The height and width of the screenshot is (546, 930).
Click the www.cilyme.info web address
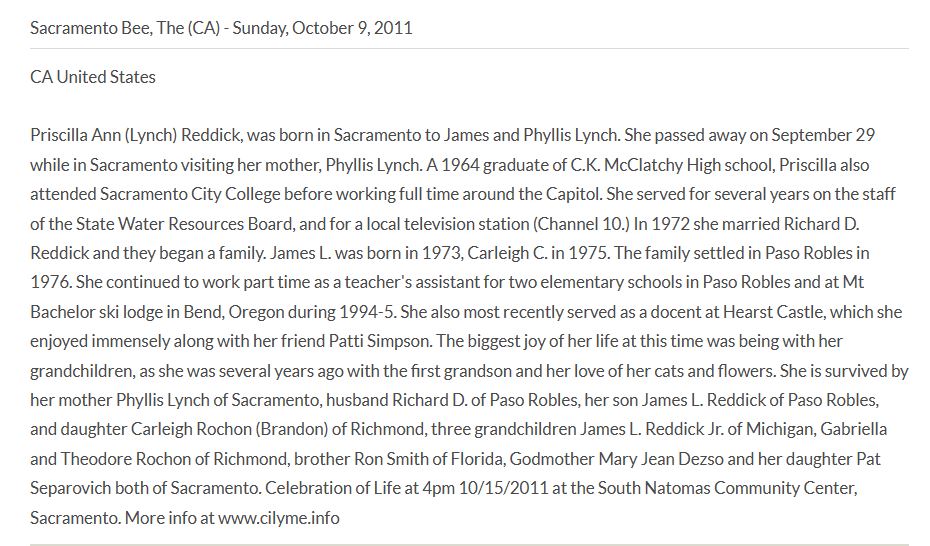(x=279, y=518)
